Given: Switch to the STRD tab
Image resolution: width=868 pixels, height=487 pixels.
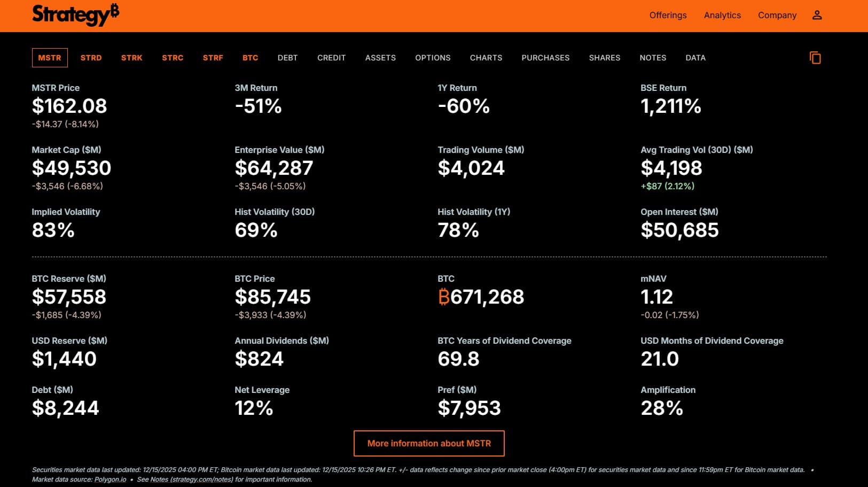Looking at the screenshot, I should point(91,58).
